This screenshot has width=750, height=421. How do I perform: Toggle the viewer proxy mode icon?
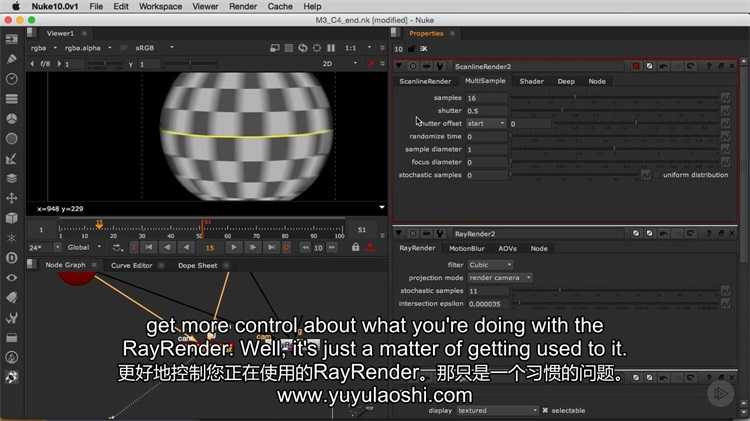coord(288,48)
